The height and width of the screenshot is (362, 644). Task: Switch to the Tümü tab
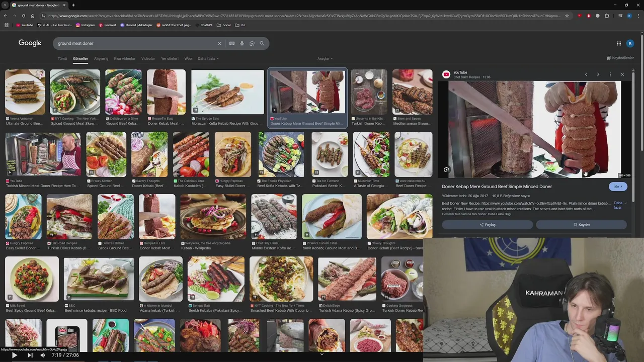(62, 59)
